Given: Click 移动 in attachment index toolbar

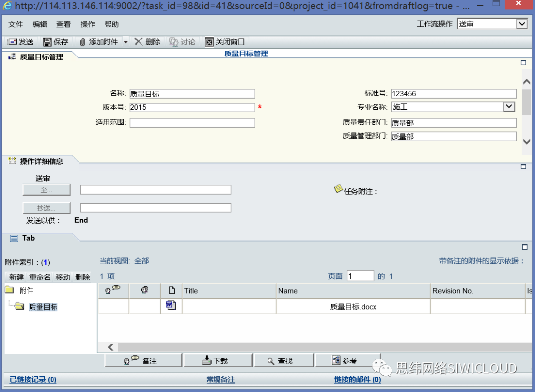Looking at the screenshot, I should pyautogui.click(x=63, y=277).
